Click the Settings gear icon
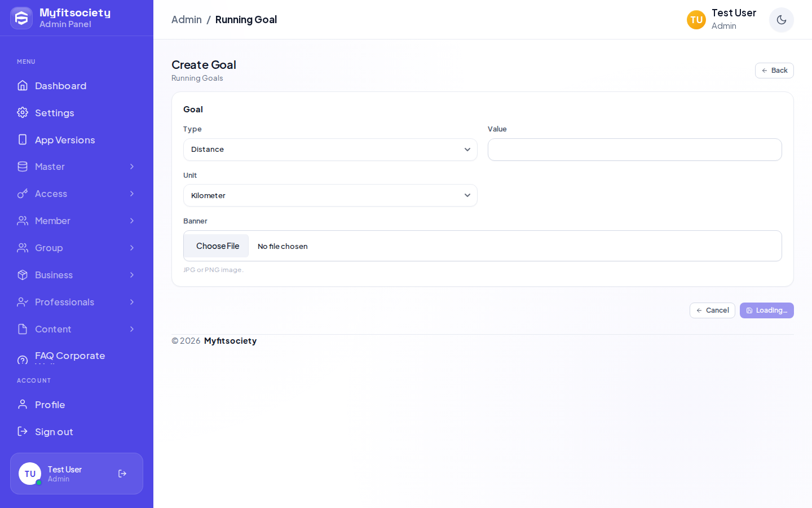Image resolution: width=812 pixels, height=508 pixels. [23, 112]
